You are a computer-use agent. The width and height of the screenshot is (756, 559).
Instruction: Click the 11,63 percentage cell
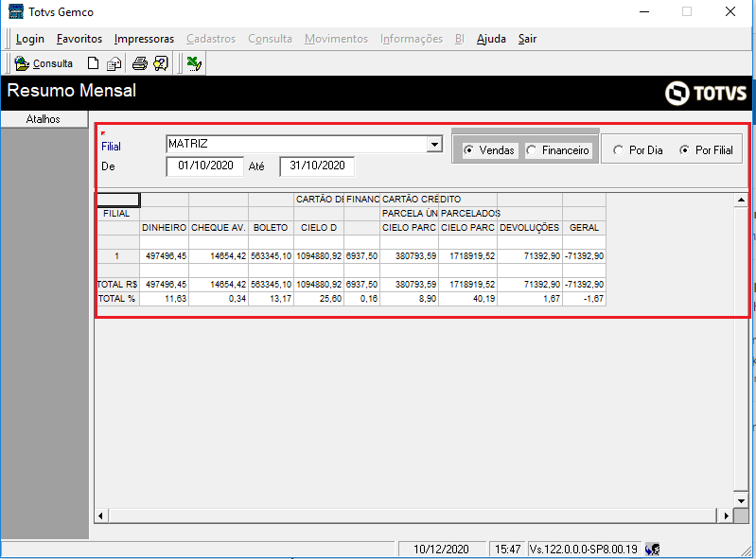[165, 299]
